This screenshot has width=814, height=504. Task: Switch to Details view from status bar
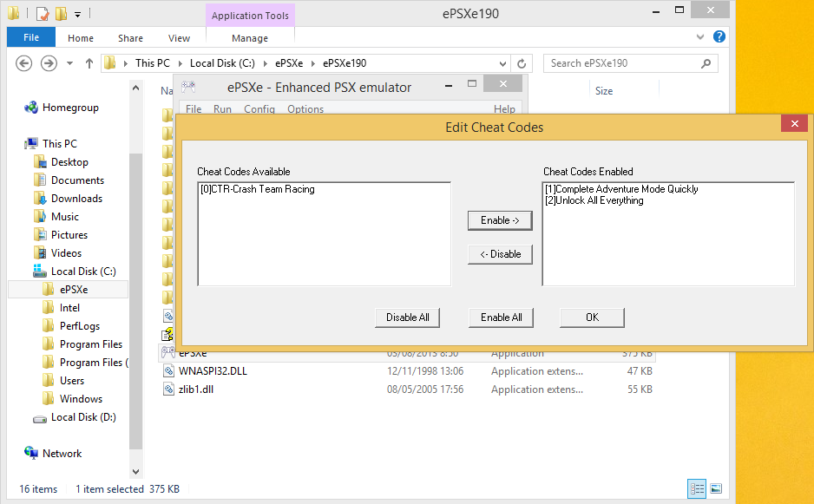696,488
